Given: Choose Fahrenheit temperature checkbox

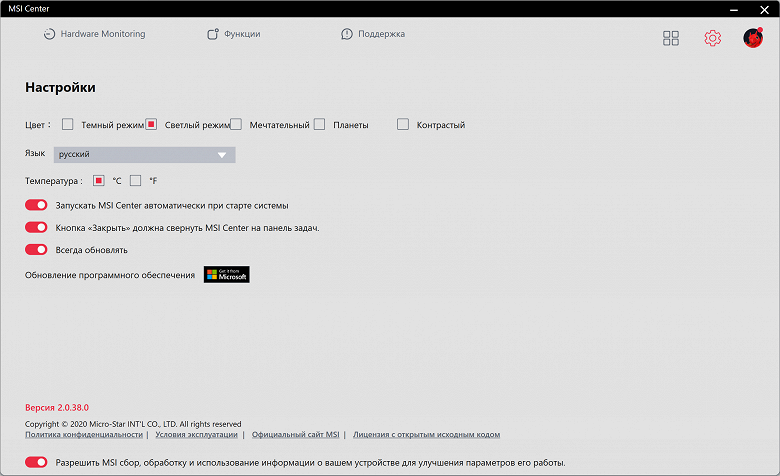Looking at the screenshot, I should [x=135, y=181].
